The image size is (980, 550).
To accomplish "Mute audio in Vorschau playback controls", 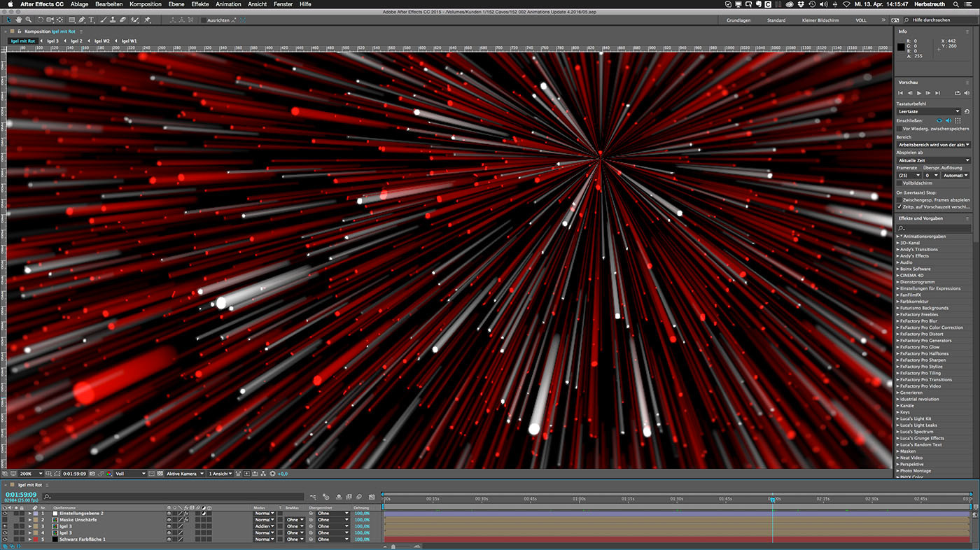I will [x=967, y=93].
